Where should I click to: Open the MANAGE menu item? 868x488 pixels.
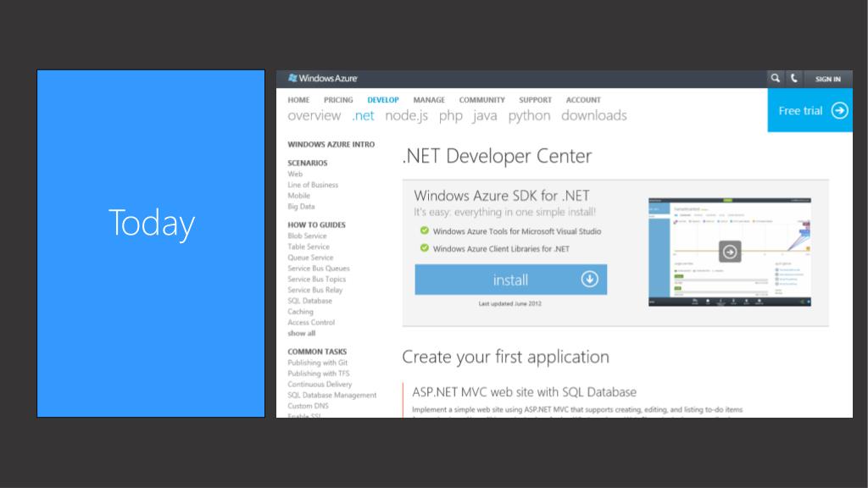pos(429,100)
